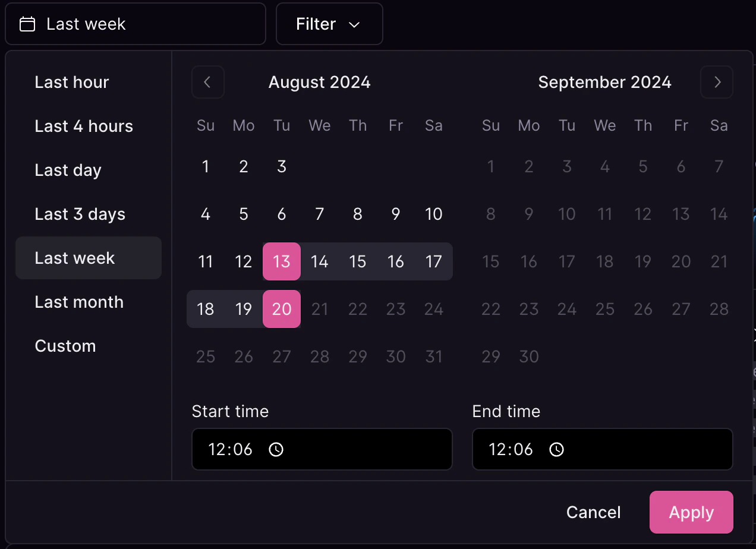Screen dimensions: 756x549
Task: Open the Filter dropdown
Action: click(329, 24)
